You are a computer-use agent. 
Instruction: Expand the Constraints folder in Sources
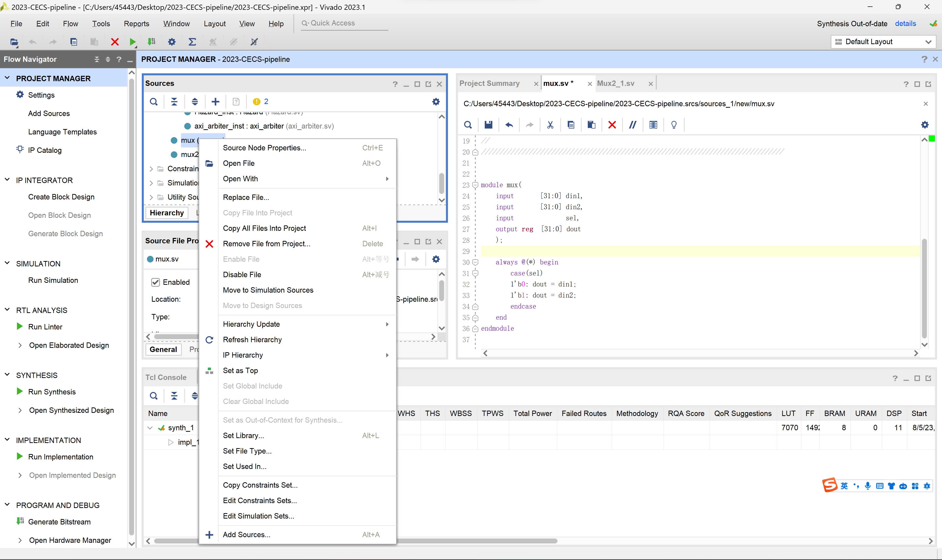[x=151, y=169]
